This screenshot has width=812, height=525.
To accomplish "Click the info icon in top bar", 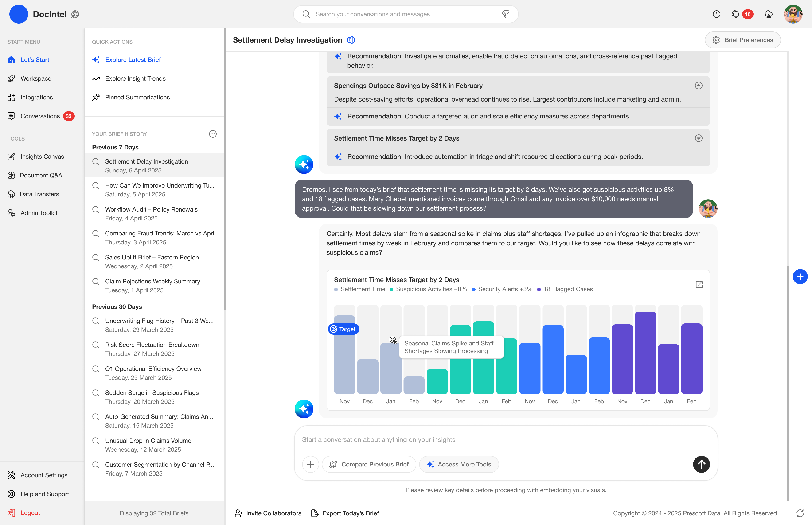I will [716, 14].
